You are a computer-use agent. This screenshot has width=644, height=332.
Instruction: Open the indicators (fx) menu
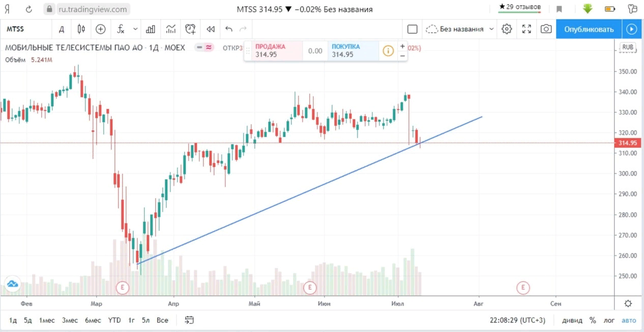121,29
